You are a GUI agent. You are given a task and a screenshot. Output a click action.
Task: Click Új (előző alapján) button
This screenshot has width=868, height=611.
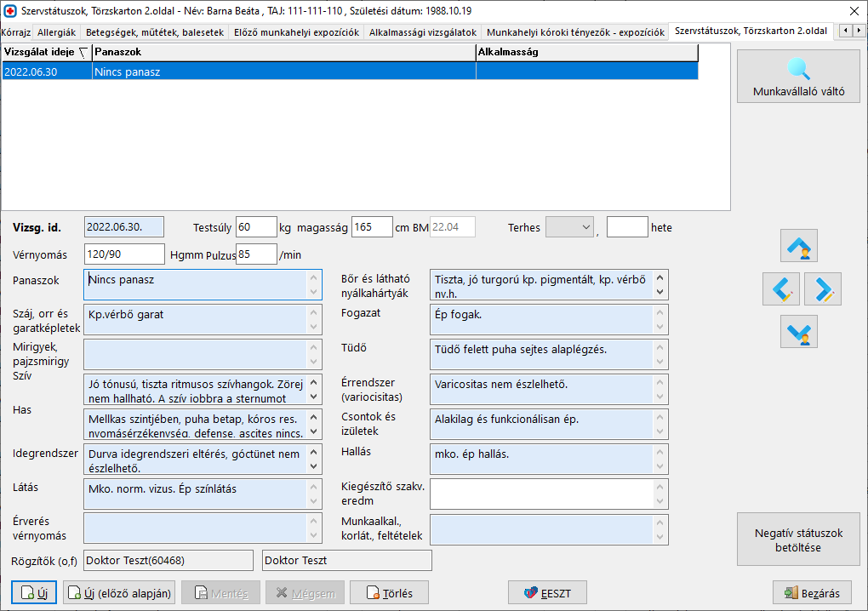click(119, 593)
